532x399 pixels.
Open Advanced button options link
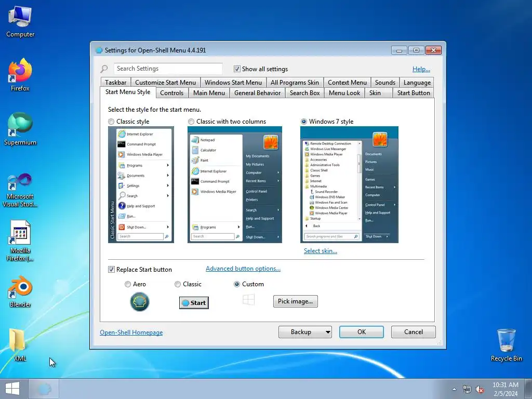(243, 269)
